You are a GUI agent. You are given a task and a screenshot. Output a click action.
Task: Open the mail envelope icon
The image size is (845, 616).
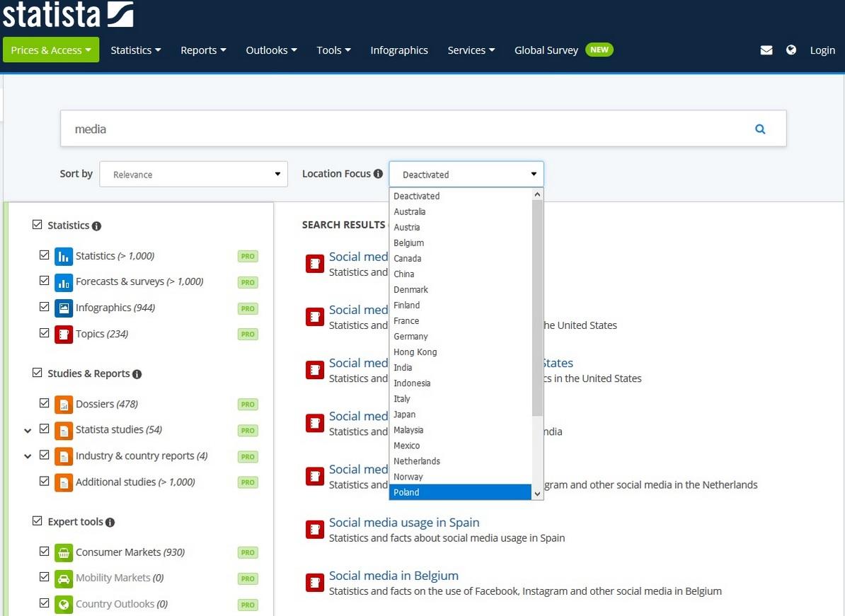click(766, 50)
